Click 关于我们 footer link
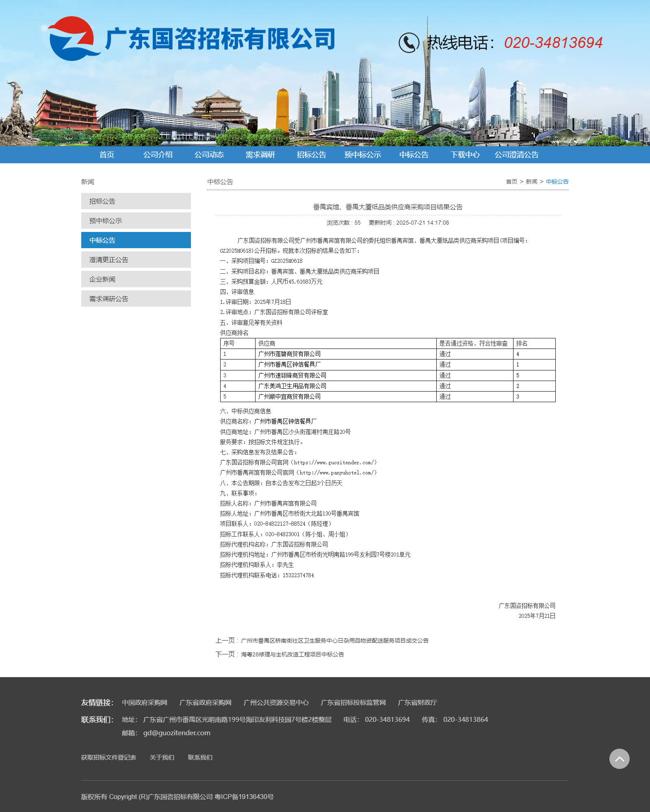650x812 pixels. (162, 757)
